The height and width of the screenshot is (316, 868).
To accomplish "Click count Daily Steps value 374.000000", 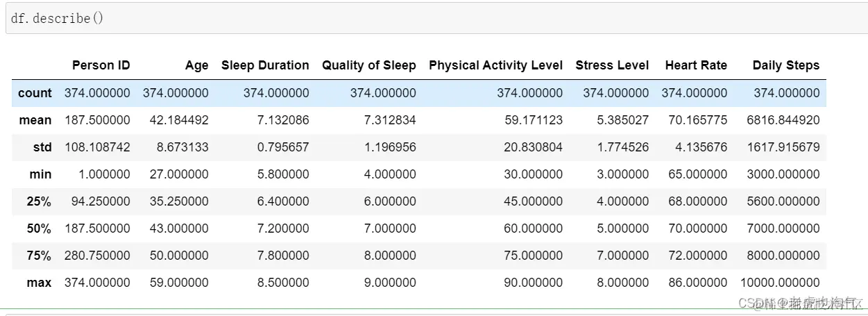I will click(787, 93).
